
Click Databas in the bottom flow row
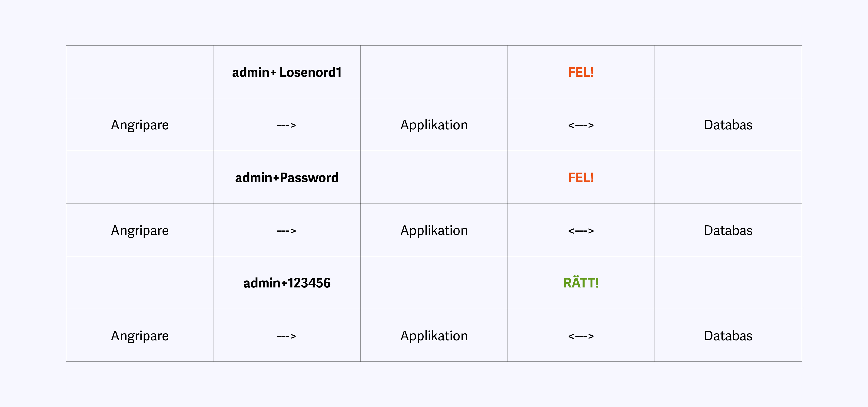pyautogui.click(x=728, y=336)
